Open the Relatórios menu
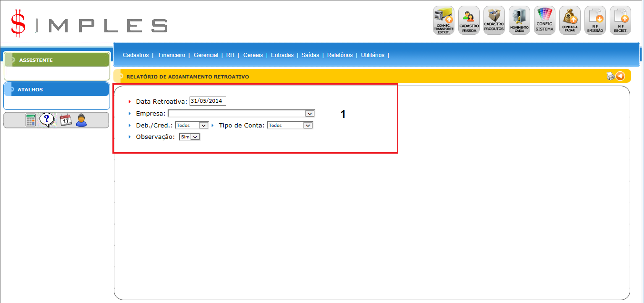 point(340,55)
